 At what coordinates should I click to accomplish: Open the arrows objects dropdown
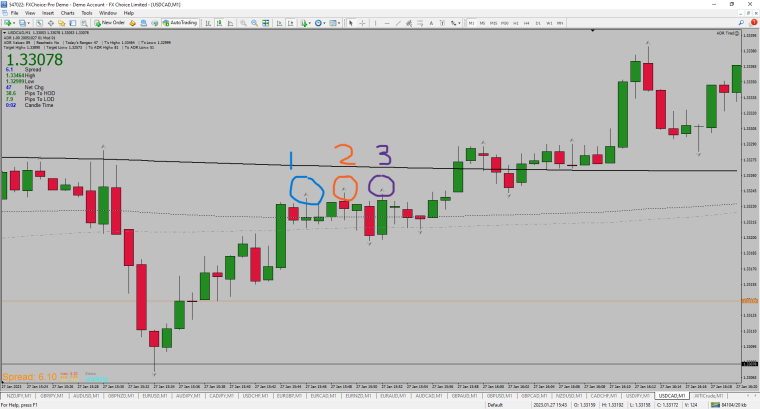click(455, 23)
